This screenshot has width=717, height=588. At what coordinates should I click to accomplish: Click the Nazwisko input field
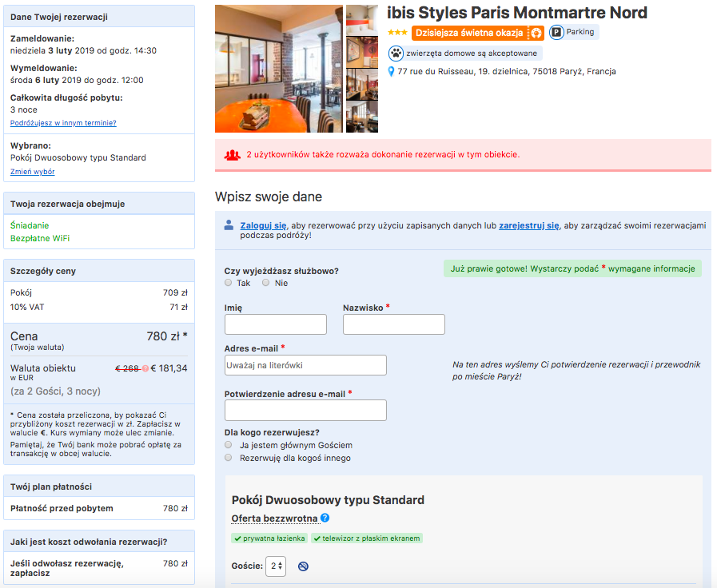pos(394,324)
